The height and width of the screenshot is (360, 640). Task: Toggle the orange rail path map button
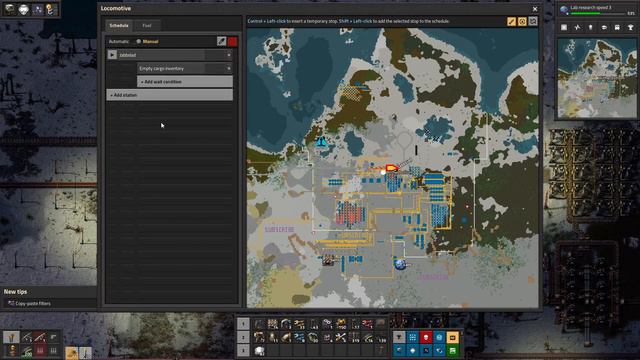pyautogui.click(x=511, y=21)
